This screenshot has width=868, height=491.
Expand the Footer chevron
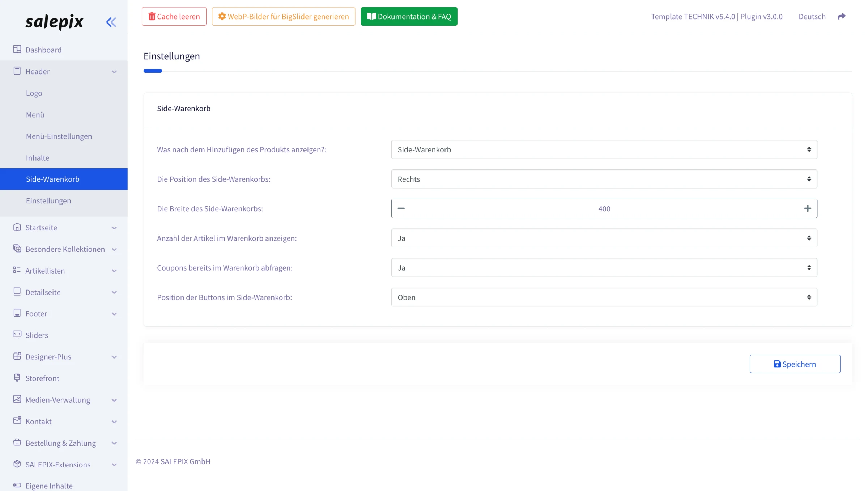click(x=114, y=314)
